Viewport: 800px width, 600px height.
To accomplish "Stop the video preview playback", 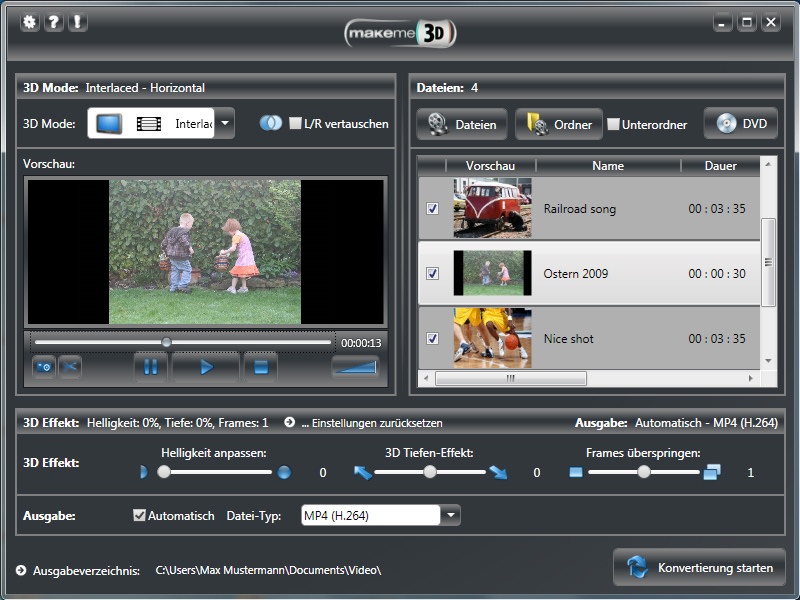I will click(x=260, y=367).
